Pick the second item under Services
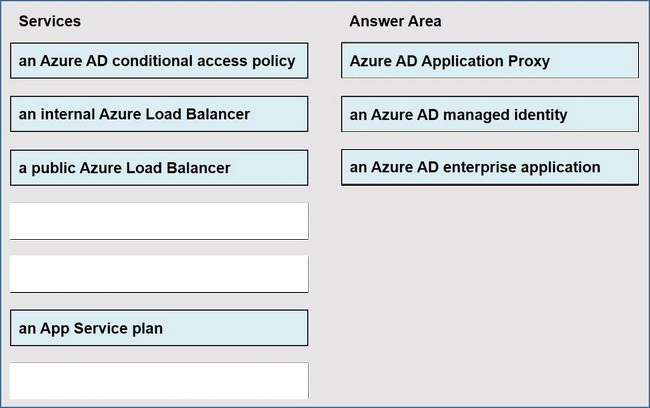 click(x=159, y=114)
